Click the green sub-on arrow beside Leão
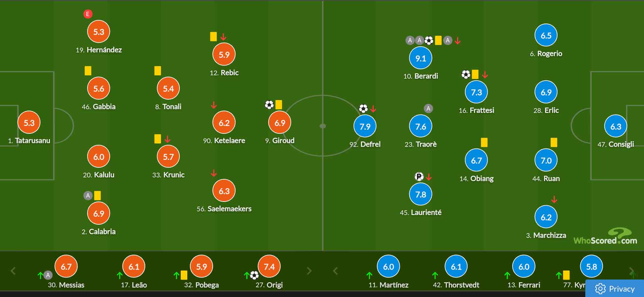The image size is (644, 297). pyautogui.click(x=119, y=275)
